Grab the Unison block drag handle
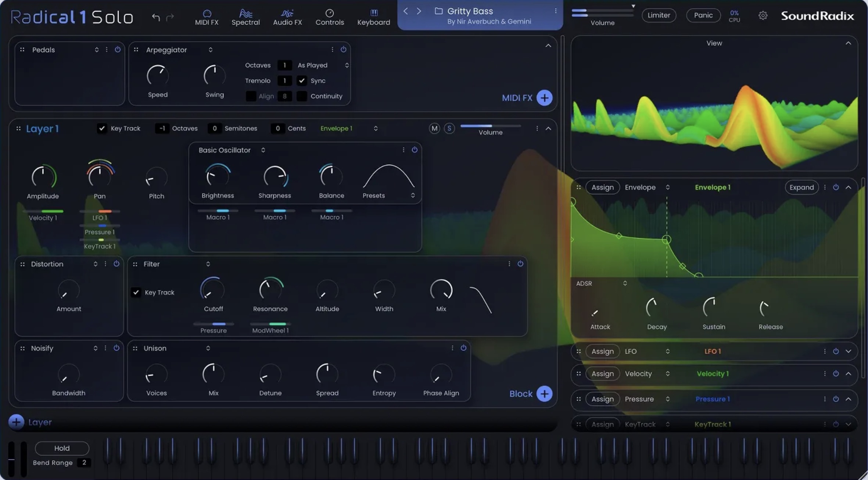Screen dimensions: 868x480 pos(135,348)
